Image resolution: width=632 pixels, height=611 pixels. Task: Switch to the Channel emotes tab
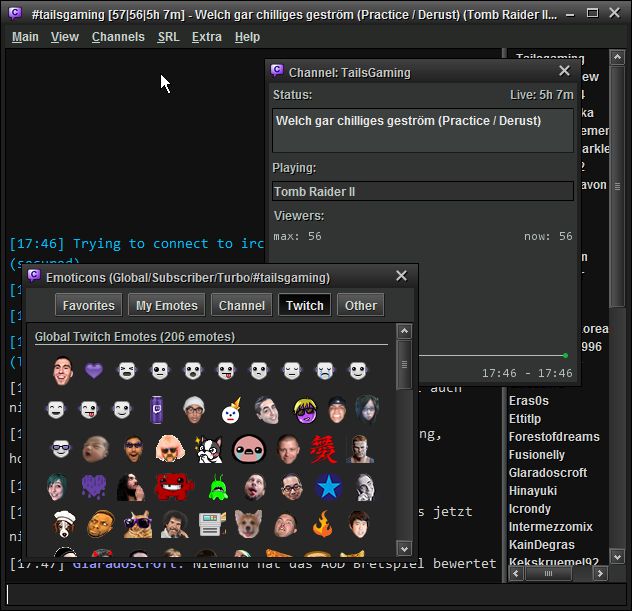coord(242,305)
